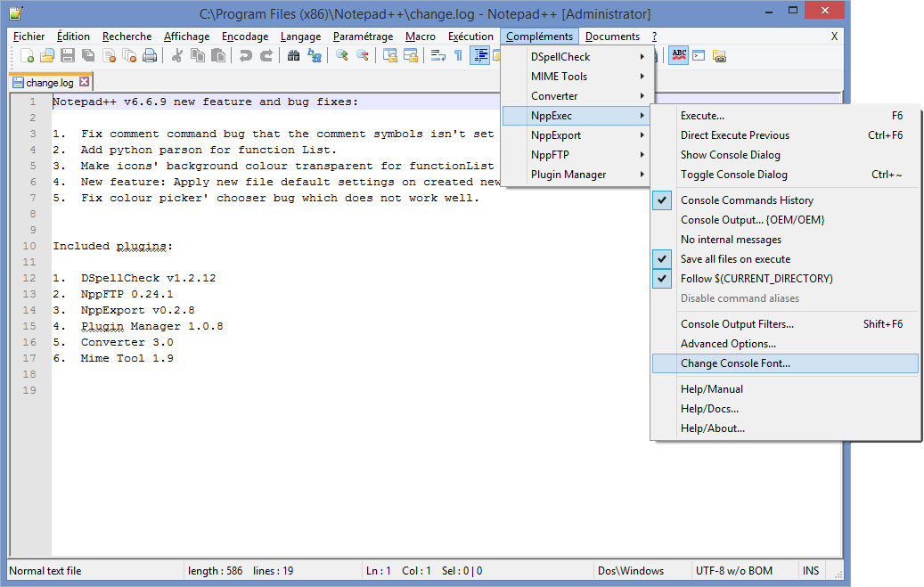Toggle Save all files on execute
Screen dimensions: 924x587
(785, 259)
